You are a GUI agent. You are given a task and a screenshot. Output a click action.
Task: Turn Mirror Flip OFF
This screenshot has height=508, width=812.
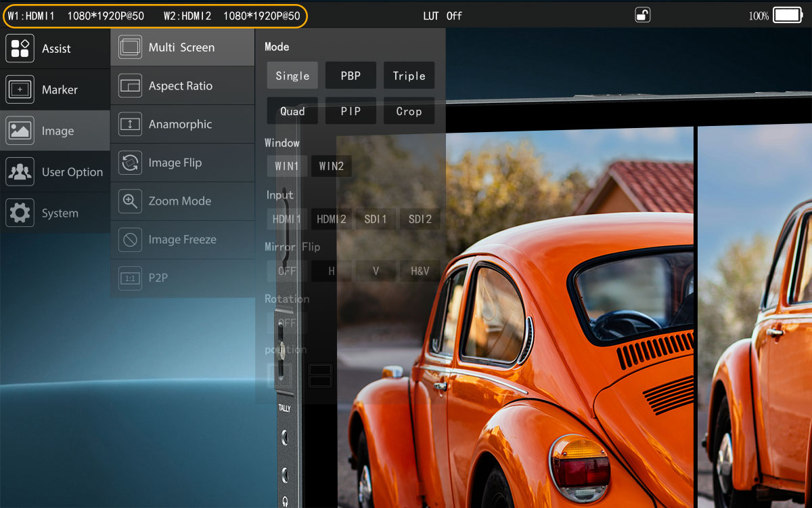[287, 271]
